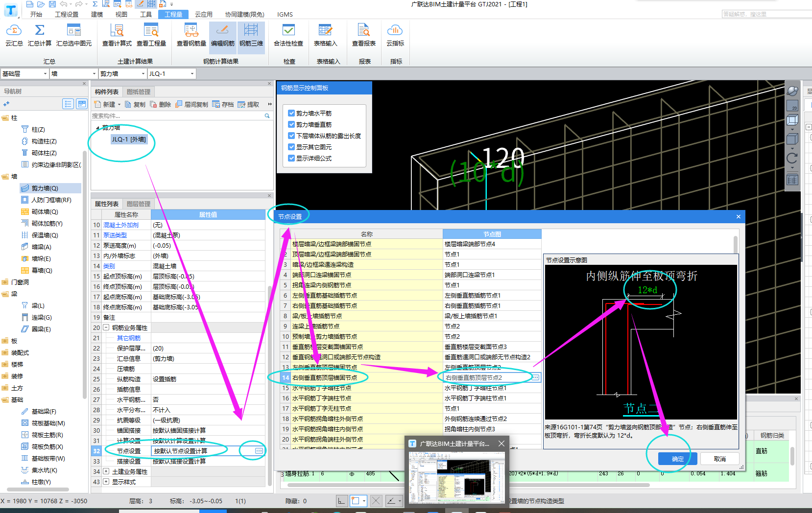Open 云指标 cloud index tool

tap(395, 35)
